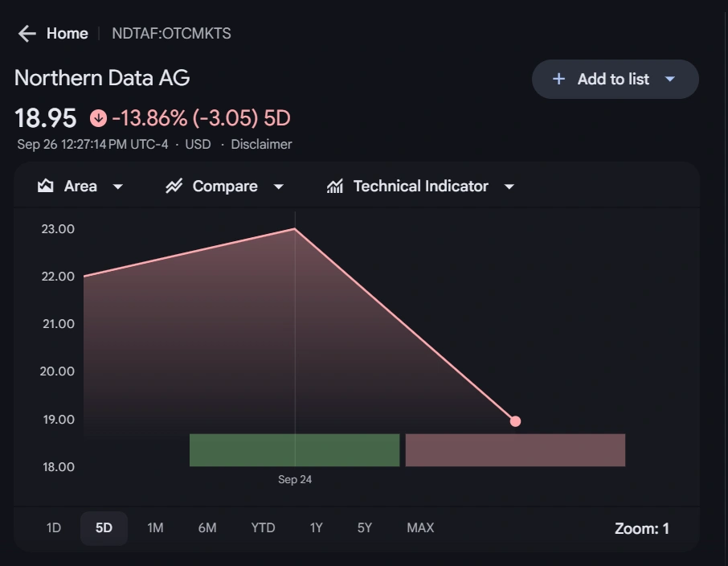View the Disclaimer
The width and height of the screenshot is (728, 566).
coord(261,144)
